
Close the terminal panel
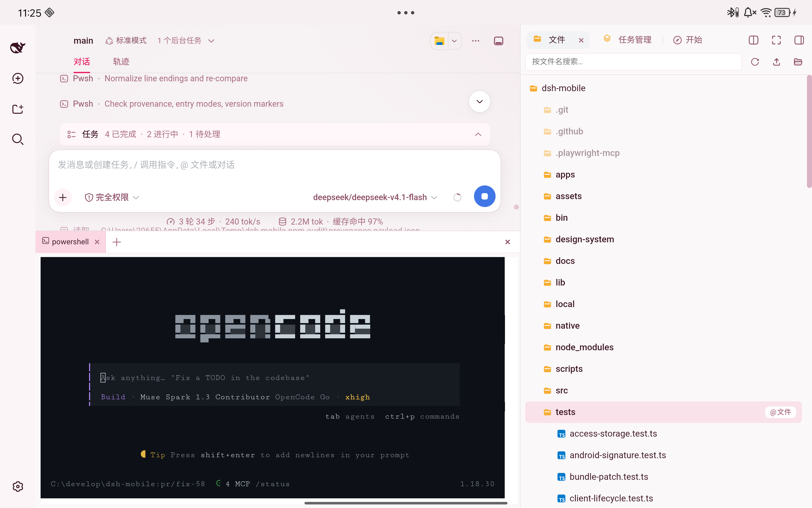coord(507,242)
